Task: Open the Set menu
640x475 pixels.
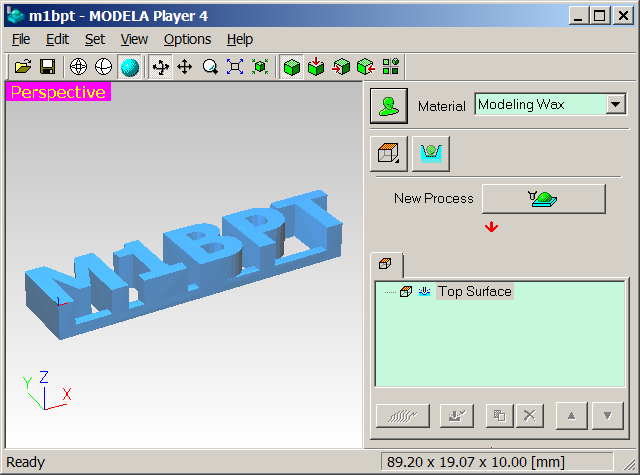Action: point(95,39)
